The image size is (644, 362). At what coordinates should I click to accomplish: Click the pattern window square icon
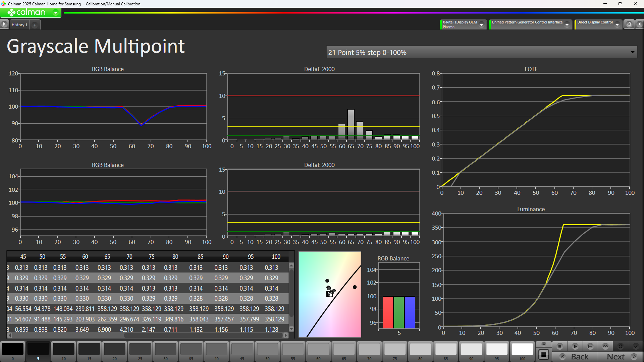[x=544, y=354]
